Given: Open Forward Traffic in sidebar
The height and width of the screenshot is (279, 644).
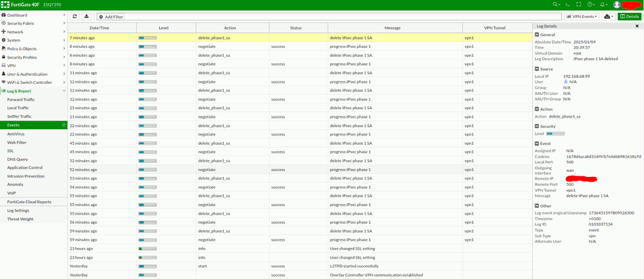Looking at the screenshot, I should pyautogui.click(x=21, y=99).
